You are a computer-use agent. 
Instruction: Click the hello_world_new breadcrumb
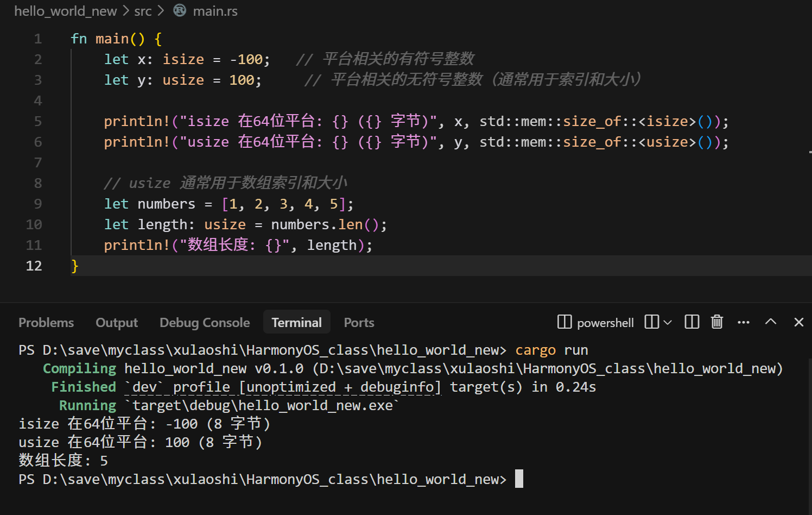(x=65, y=11)
